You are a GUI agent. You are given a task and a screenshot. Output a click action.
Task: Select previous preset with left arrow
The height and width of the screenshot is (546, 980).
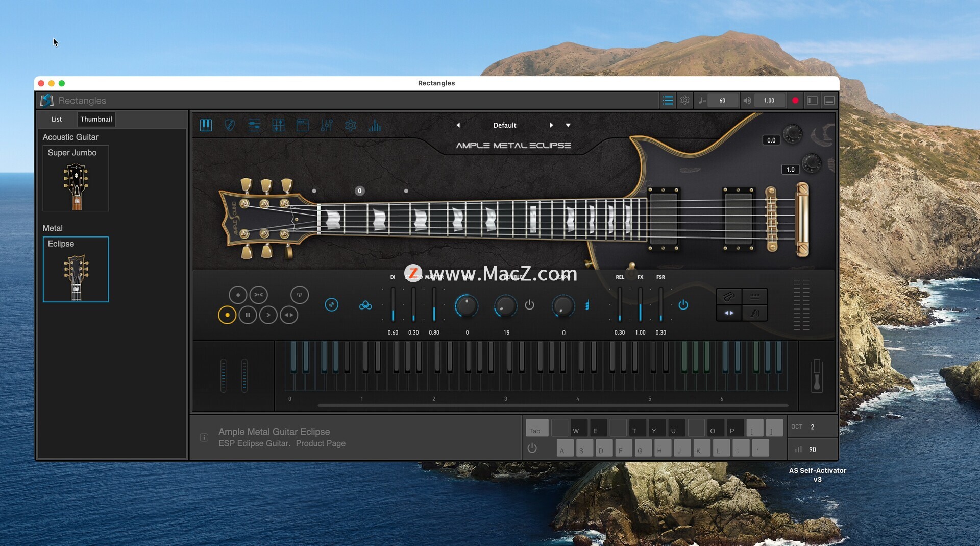pyautogui.click(x=458, y=125)
